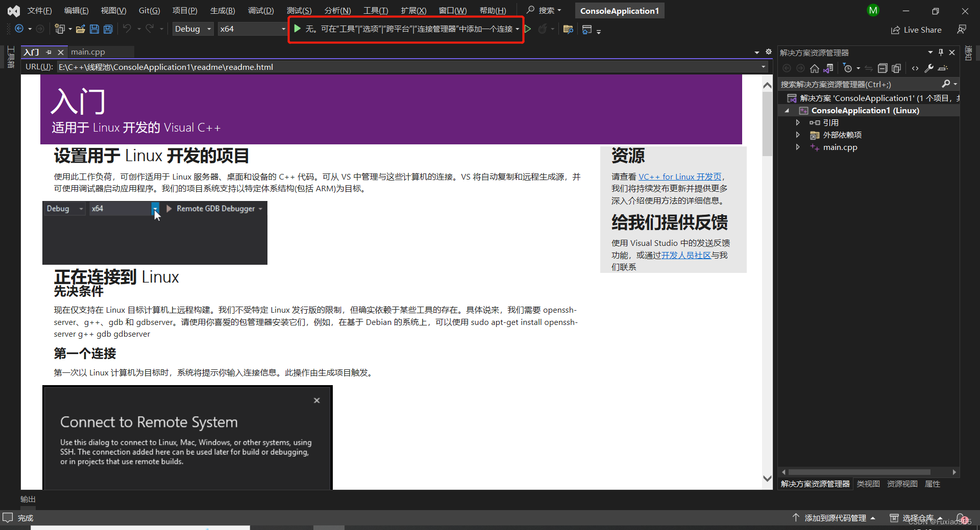Open the remote connection target dropdown arrow
980x530 pixels.
[518, 29]
